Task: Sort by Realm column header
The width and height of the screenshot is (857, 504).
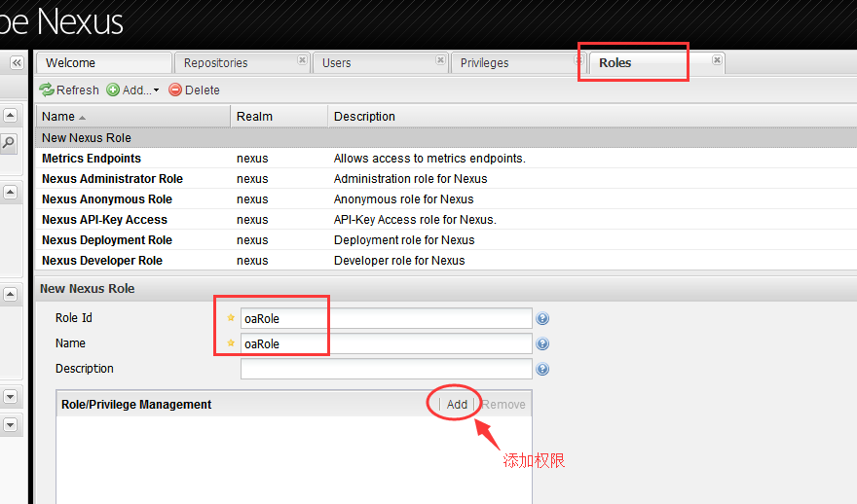Action: [279, 117]
